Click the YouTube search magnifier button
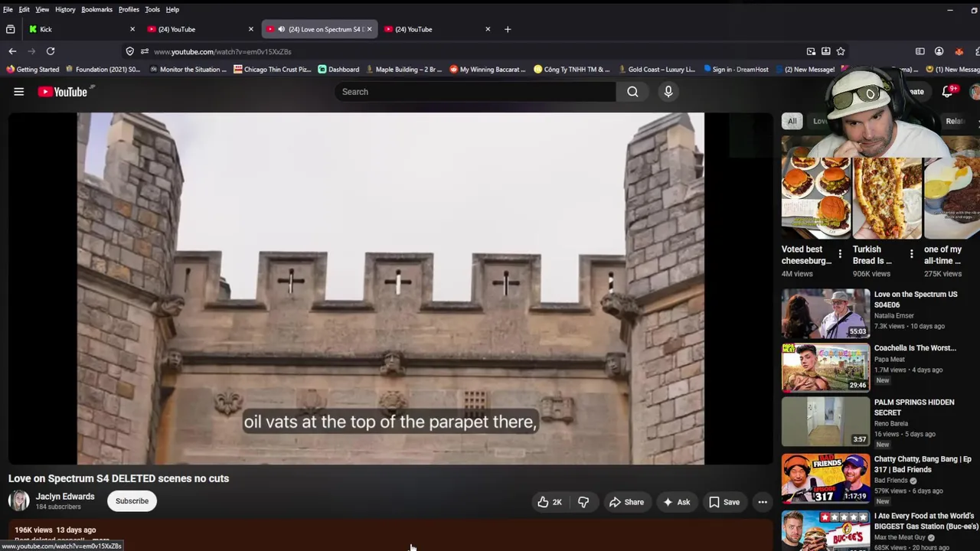 click(632, 92)
